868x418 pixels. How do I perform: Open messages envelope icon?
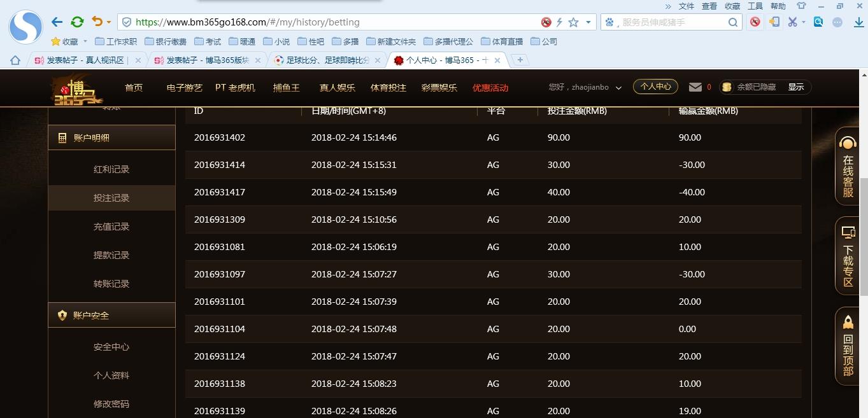click(695, 87)
